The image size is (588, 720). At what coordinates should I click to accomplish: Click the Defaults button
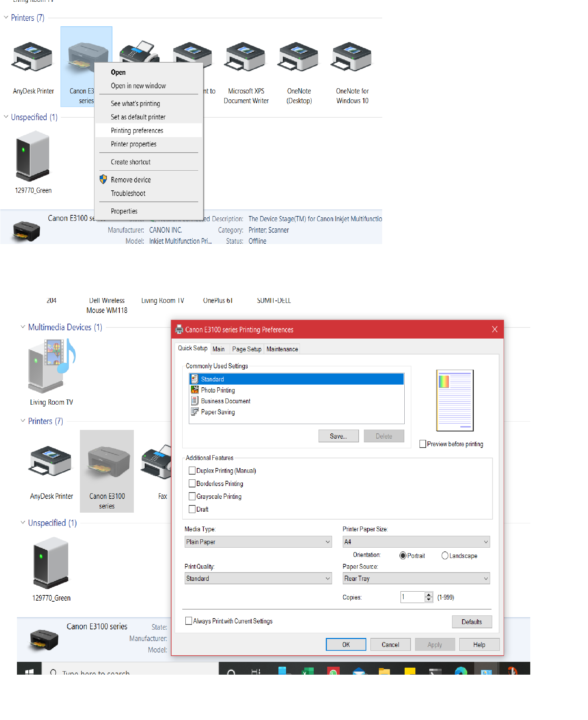point(472,622)
